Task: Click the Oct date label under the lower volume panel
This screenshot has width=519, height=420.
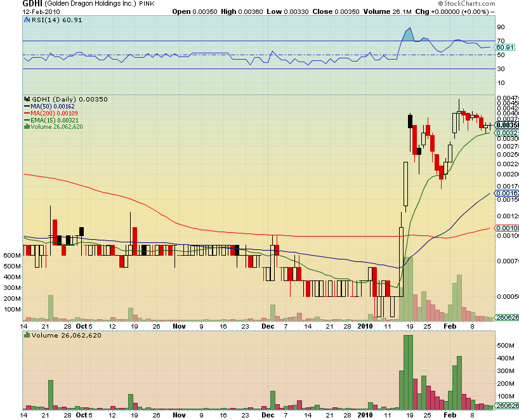Action: [x=81, y=415]
